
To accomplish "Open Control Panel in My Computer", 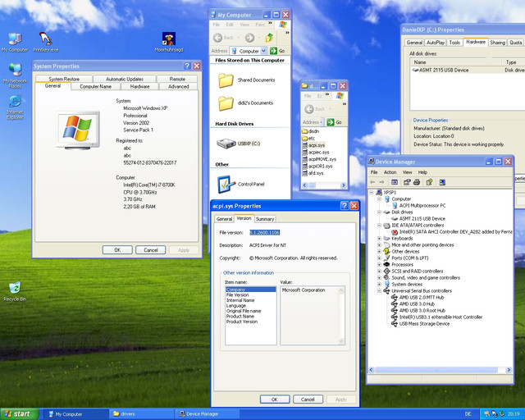I will click(241, 185).
